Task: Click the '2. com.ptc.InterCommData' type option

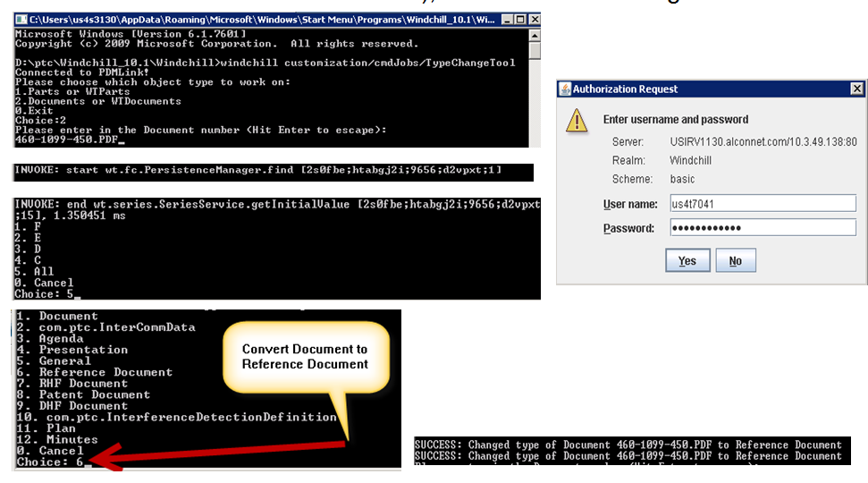Action: [x=105, y=327]
